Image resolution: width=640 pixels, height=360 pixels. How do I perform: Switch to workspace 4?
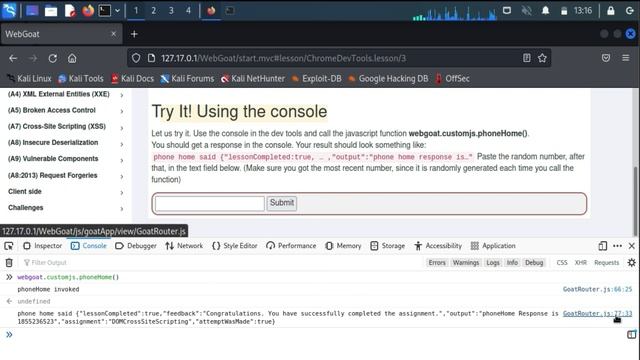(x=188, y=11)
